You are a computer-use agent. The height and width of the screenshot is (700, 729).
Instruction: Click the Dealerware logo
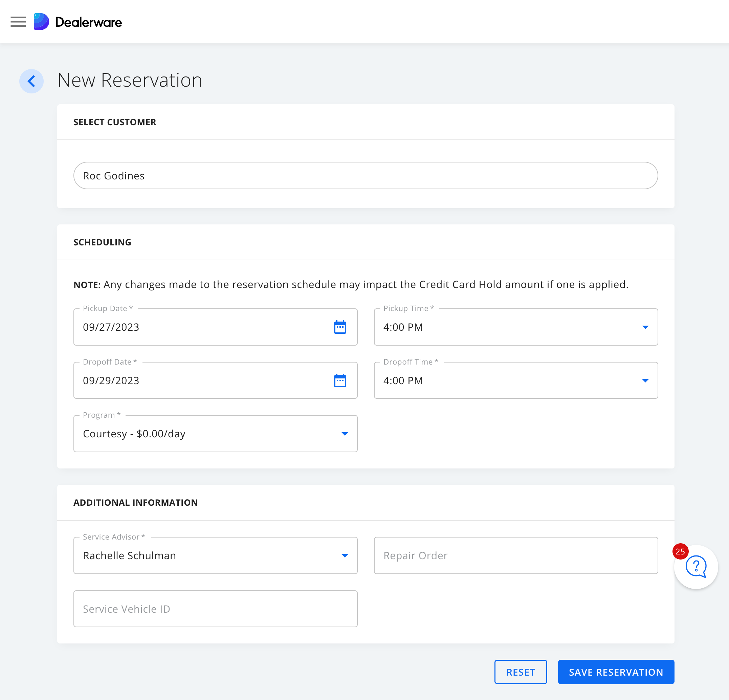(78, 22)
